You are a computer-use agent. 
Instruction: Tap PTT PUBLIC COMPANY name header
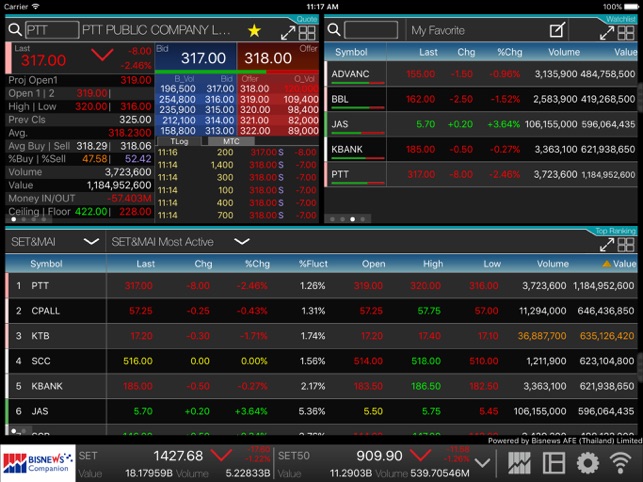pyautogui.click(x=156, y=30)
